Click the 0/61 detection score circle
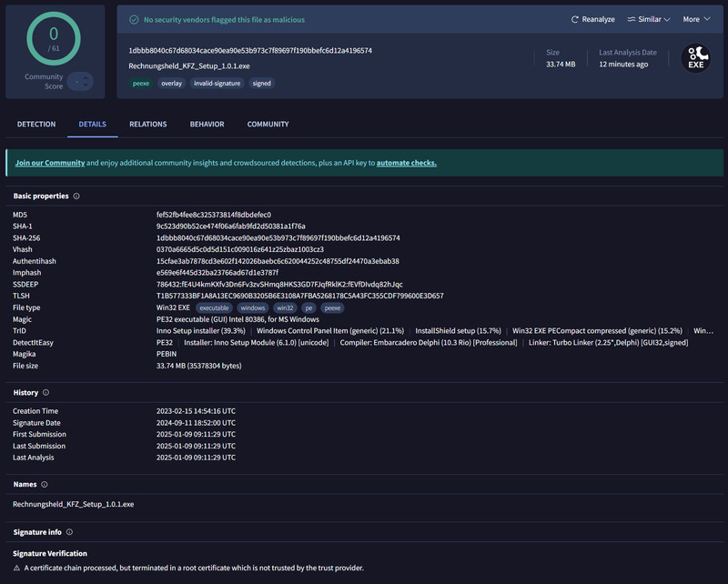The image size is (728, 584). (x=54, y=38)
